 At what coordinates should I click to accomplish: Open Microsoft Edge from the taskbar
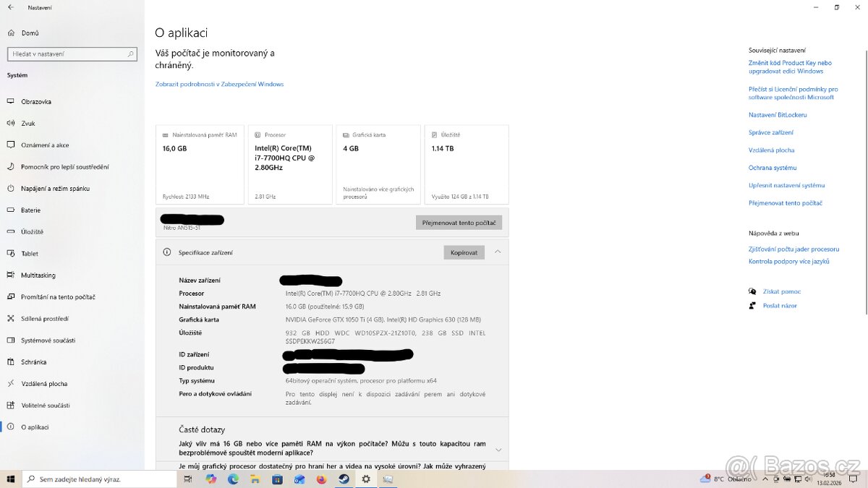[x=233, y=479]
